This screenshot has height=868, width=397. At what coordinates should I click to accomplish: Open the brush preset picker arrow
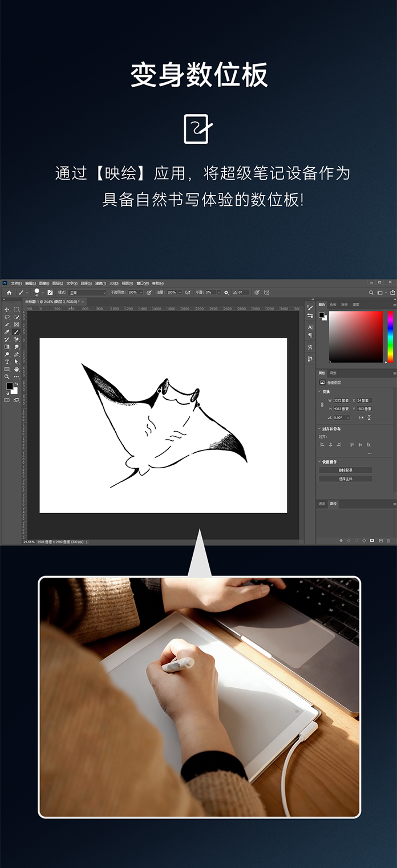43,292
